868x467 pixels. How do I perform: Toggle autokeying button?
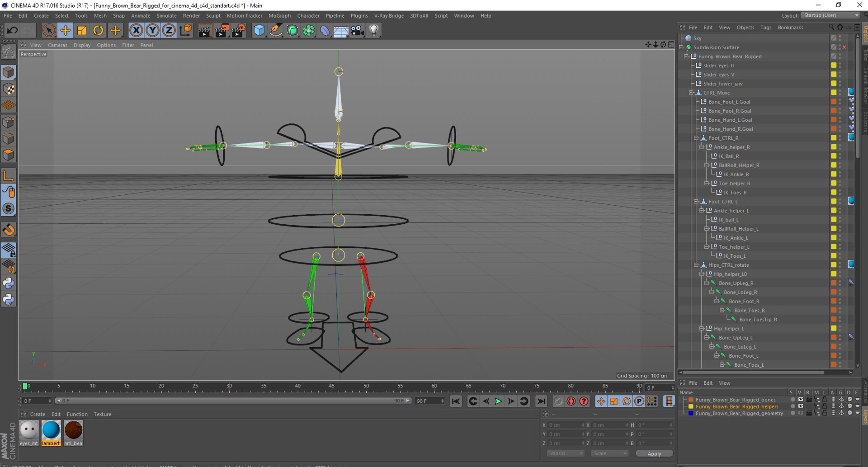point(571,401)
